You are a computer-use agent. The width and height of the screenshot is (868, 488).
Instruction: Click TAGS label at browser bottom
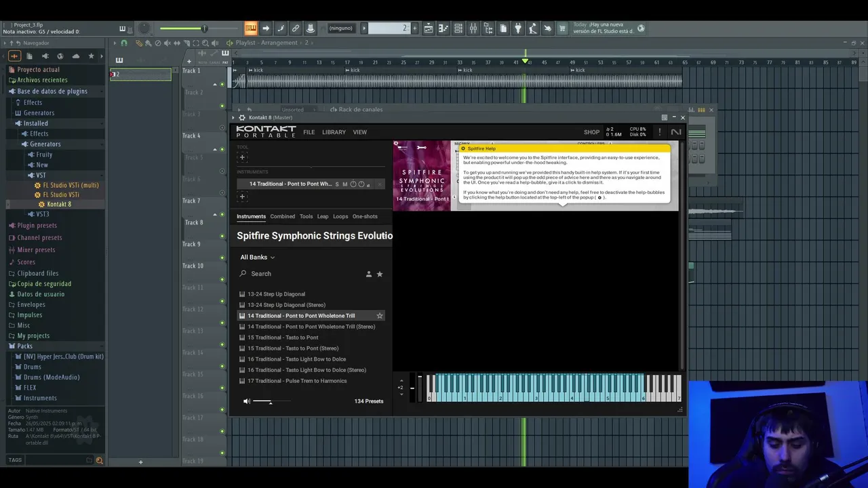click(15, 460)
